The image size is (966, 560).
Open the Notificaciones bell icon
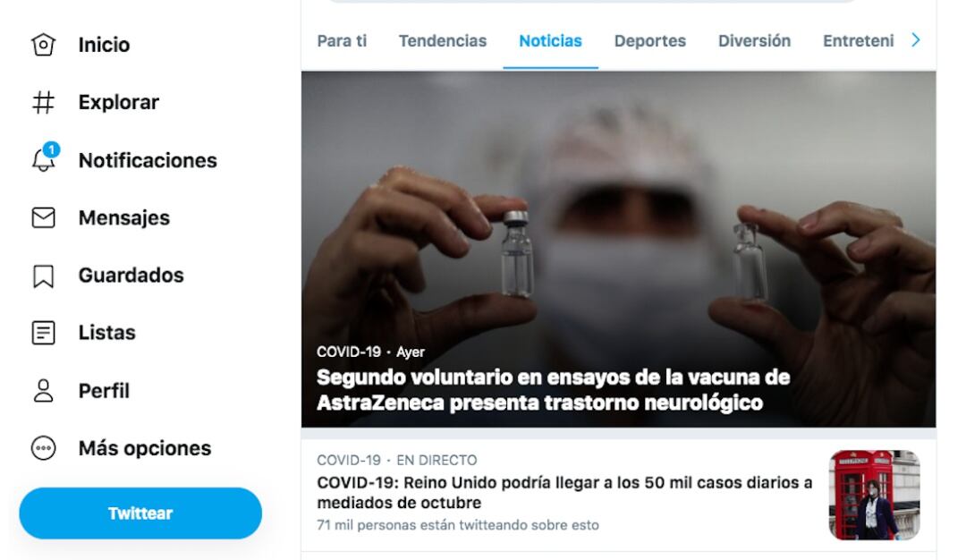coord(45,159)
